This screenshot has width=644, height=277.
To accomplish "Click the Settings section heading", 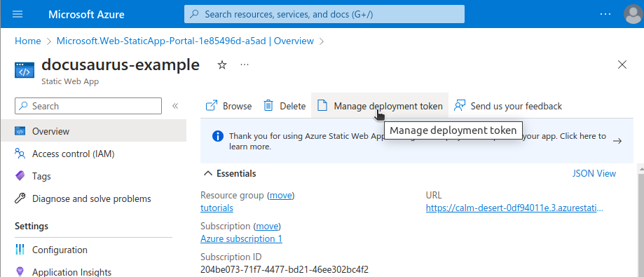I will 32,226.
